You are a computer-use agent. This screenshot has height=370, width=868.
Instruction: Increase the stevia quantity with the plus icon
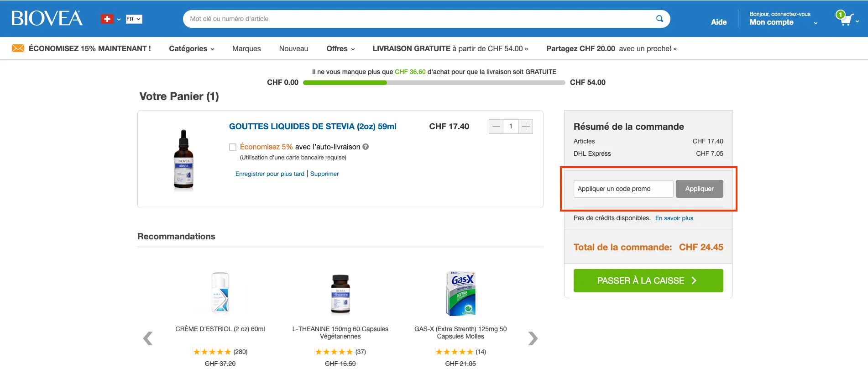(526, 127)
